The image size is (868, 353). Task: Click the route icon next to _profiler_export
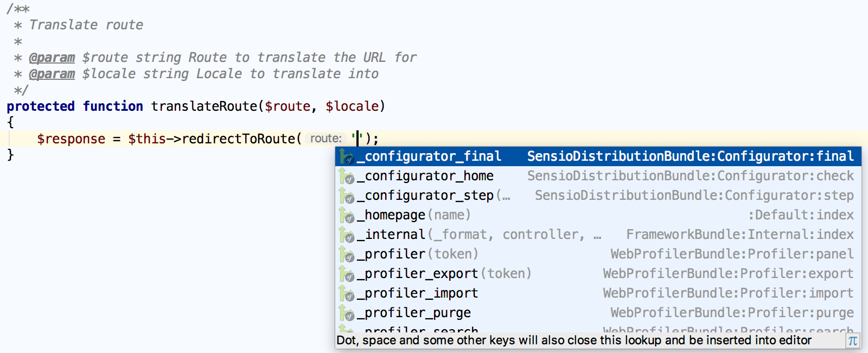pos(347,274)
